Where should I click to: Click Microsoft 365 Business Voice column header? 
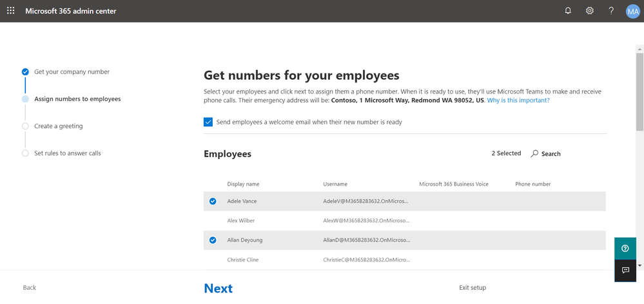tap(453, 184)
